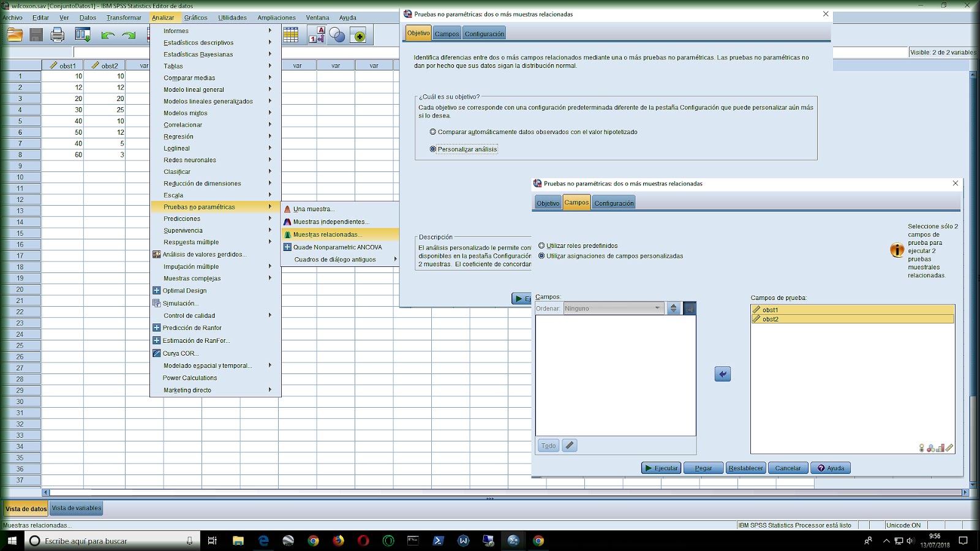Image resolution: width=980 pixels, height=551 pixels.
Task: Click the green Undo arrow
Action: tap(108, 35)
